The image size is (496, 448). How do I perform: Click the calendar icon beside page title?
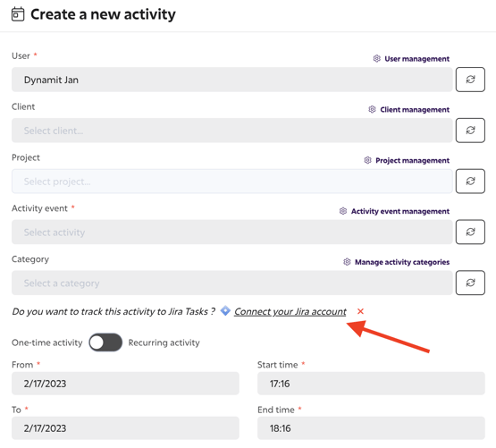(18, 14)
